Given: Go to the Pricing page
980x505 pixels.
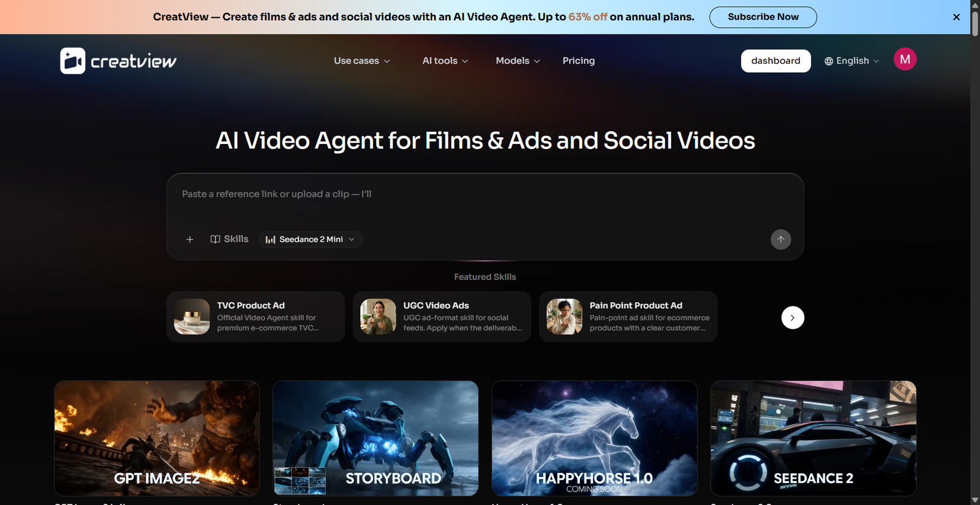Looking at the screenshot, I should tap(579, 61).
